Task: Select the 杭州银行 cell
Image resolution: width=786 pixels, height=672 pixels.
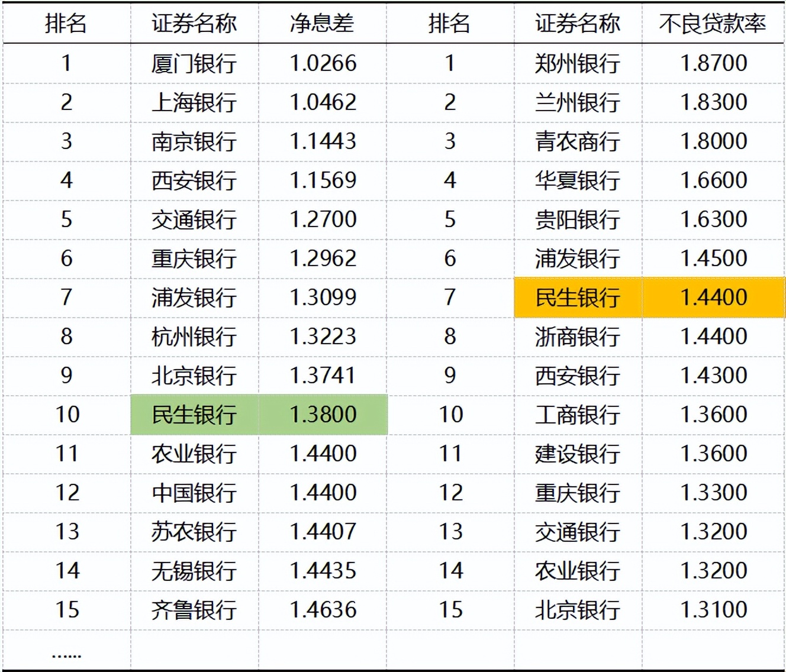Action: pos(194,336)
